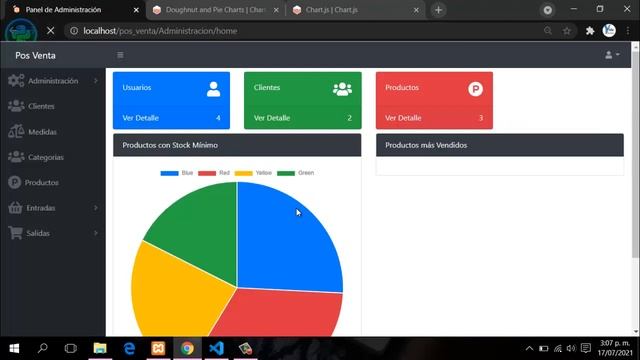Screen dimensions: 640x360
Task: Open the Chrome profile avatar
Action: (x=609, y=31)
